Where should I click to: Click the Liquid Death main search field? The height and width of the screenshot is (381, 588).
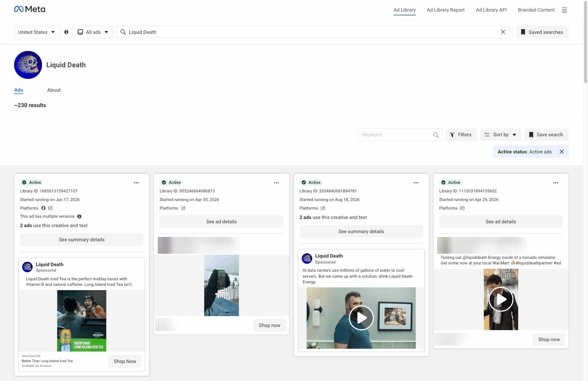coord(313,32)
